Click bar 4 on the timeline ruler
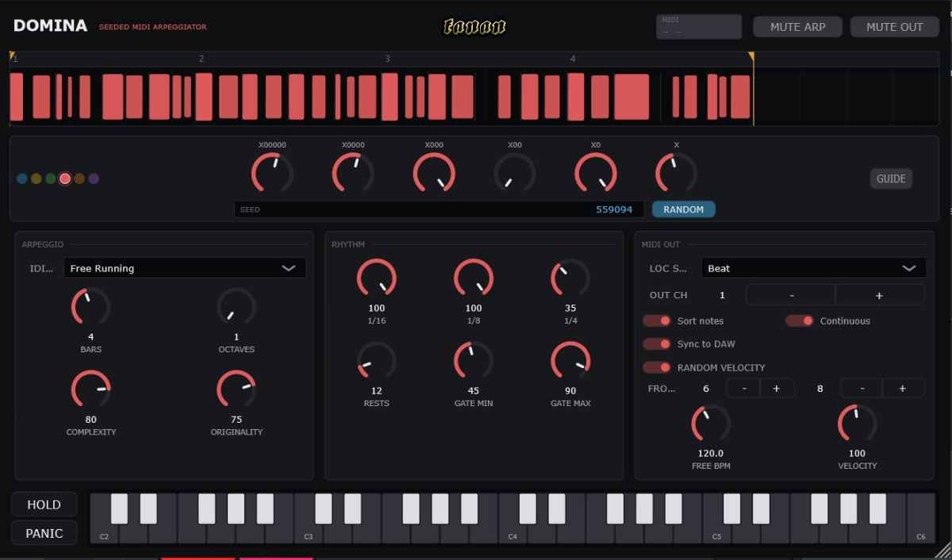This screenshot has width=952, height=560. coord(573,59)
